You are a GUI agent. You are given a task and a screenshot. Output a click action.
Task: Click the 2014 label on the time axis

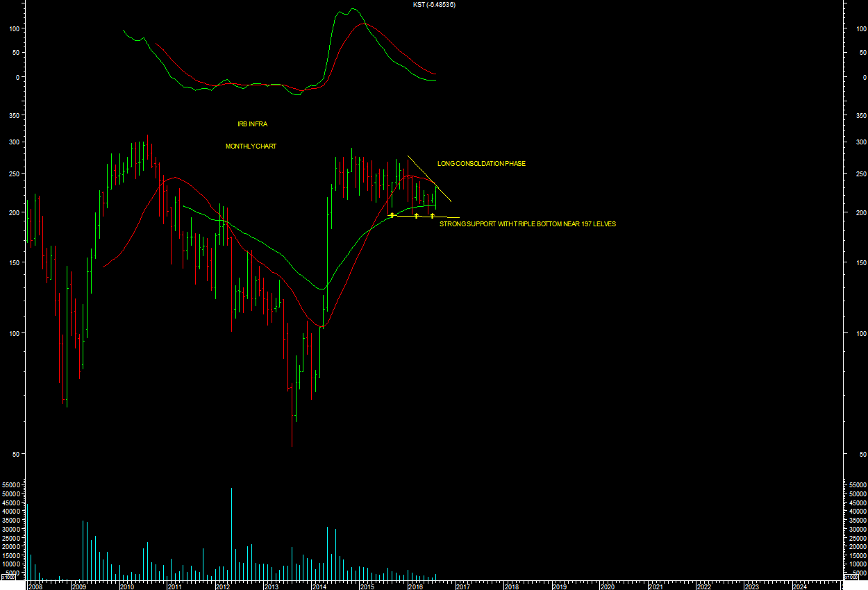point(319,587)
